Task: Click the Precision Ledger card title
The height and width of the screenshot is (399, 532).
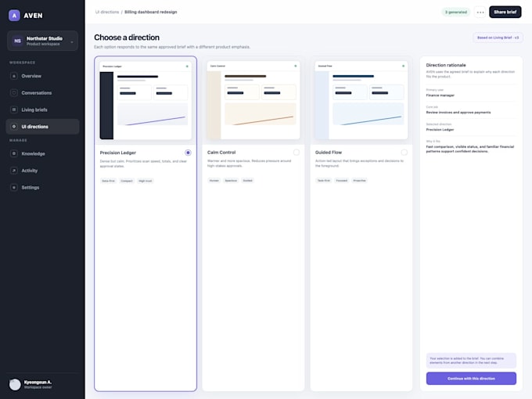Action: click(117, 153)
